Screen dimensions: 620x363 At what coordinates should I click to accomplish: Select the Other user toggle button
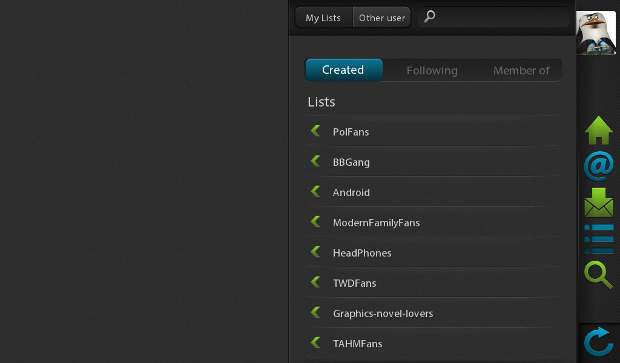382,18
